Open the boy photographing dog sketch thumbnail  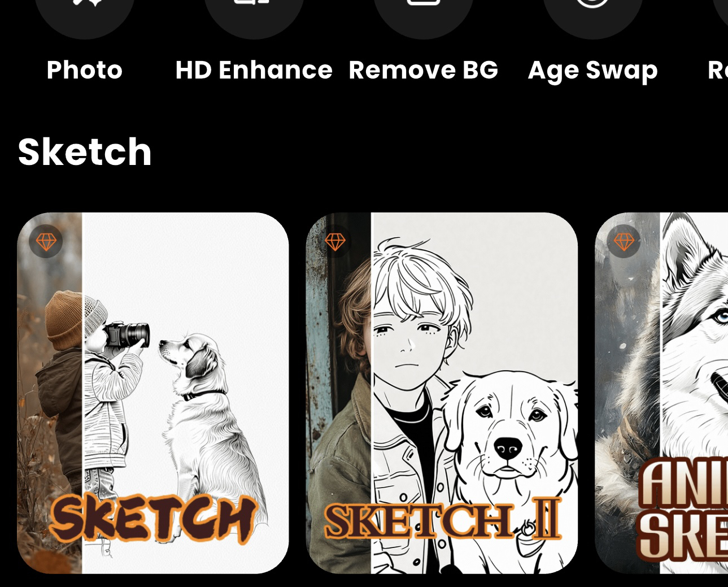[x=152, y=393]
